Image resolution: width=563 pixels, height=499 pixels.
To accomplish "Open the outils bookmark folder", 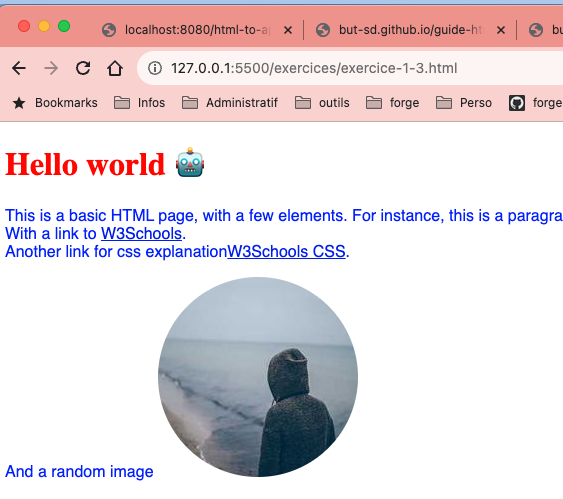I will point(322,103).
